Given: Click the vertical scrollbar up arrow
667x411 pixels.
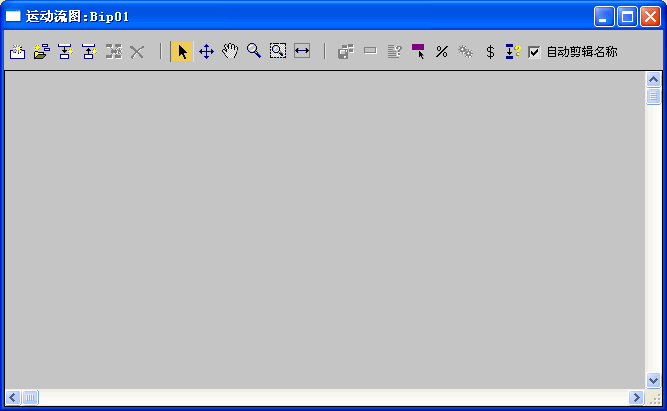Looking at the screenshot, I should click(653, 79).
